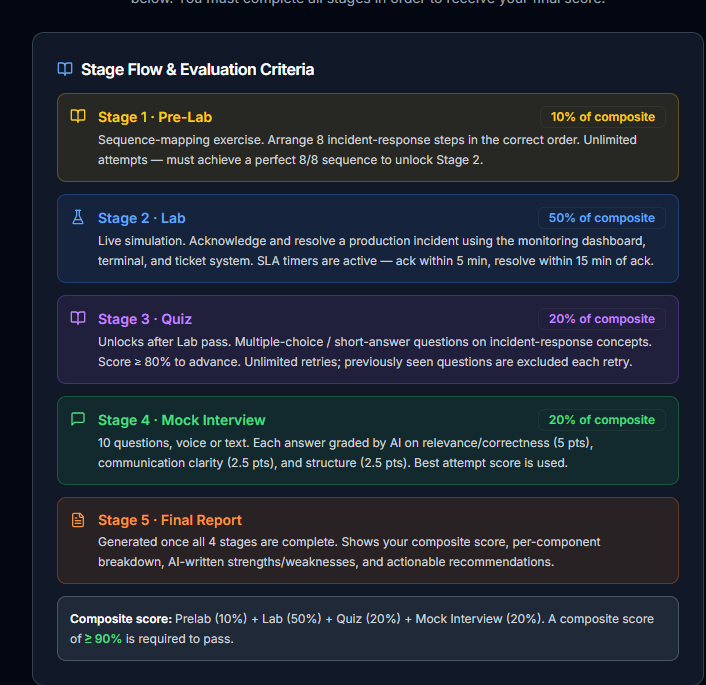Screen dimensions: 706x685
Task: Select the Stage 2 · Lab title
Action: point(142,218)
